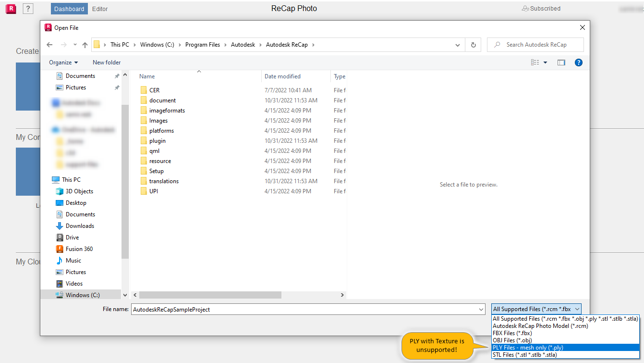Screen dimensions: 644x363
Task: Choose Autodesk ReCap Photo Model (*.rcm) filter
Action: click(x=565, y=326)
